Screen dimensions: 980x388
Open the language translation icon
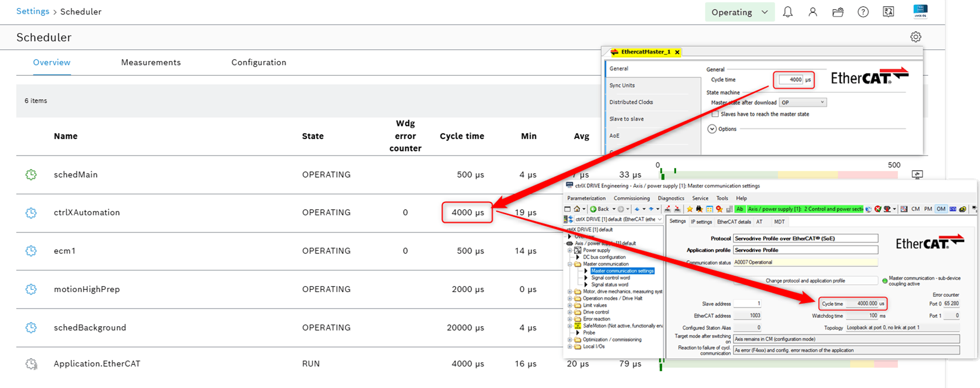pos(888,12)
